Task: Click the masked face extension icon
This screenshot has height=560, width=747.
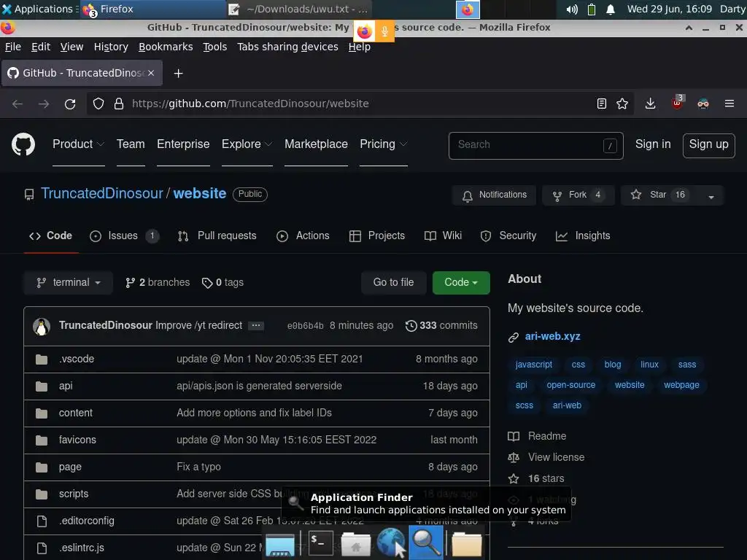Action: [x=703, y=104]
